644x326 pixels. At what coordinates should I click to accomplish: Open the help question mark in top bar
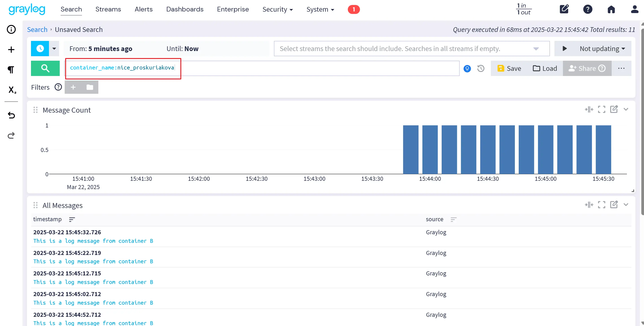coord(588,9)
